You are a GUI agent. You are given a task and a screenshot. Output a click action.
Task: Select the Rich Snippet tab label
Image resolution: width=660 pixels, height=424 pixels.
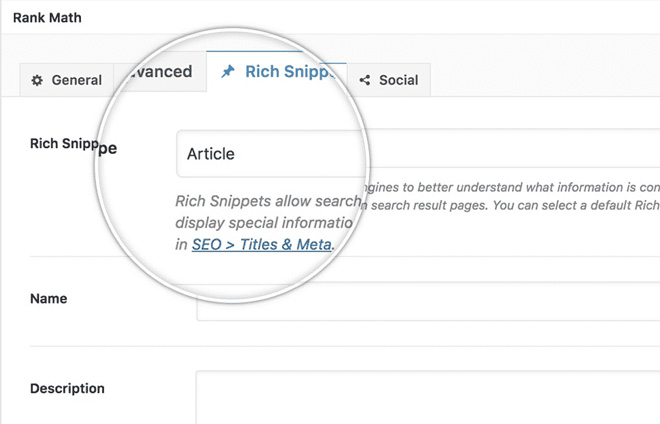coord(290,71)
